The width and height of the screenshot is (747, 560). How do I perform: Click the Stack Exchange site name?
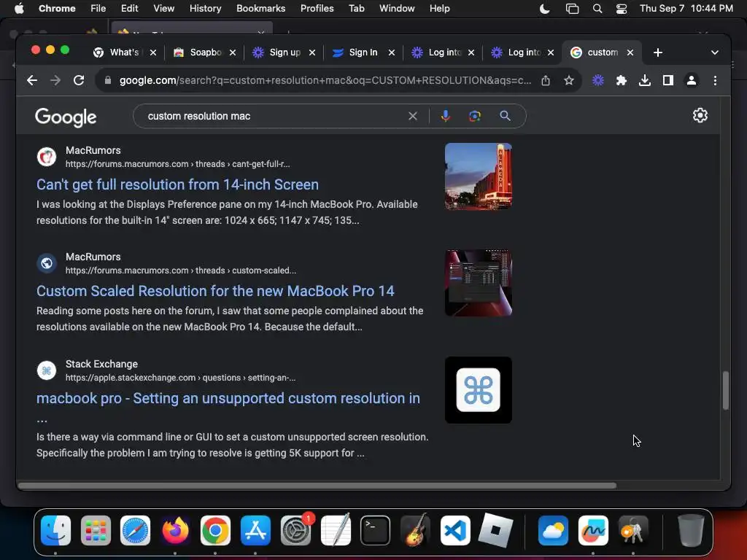point(101,364)
